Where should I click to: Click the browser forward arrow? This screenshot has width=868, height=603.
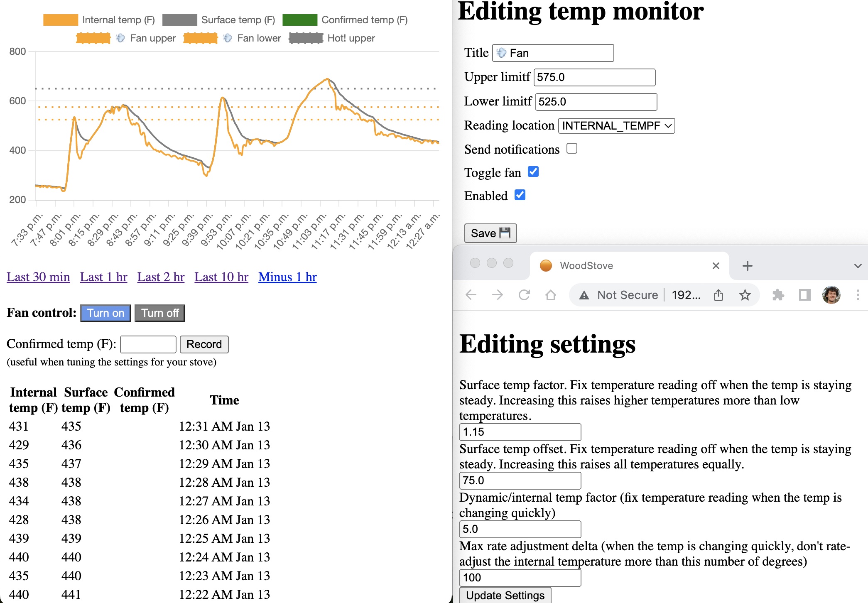pyautogui.click(x=498, y=295)
